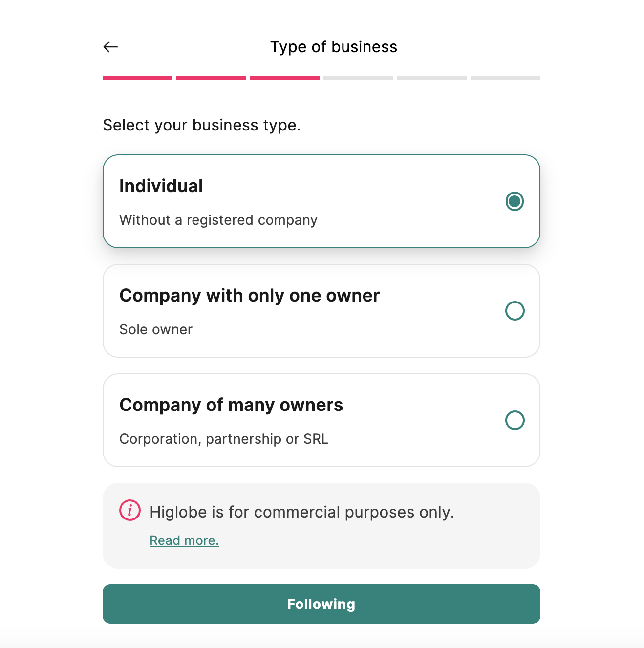Viewport: 644px width, 648px height.
Task: Select the Individual radio button
Action: click(515, 201)
